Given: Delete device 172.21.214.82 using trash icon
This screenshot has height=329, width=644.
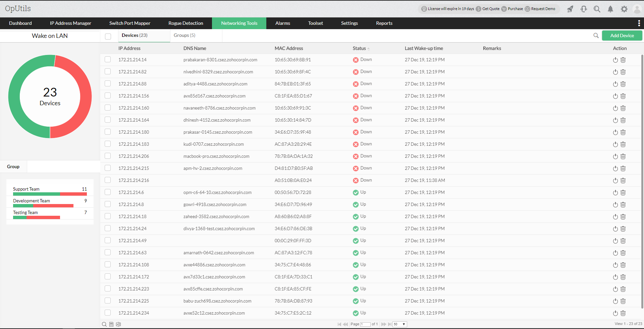Looking at the screenshot, I should click(623, 72).
